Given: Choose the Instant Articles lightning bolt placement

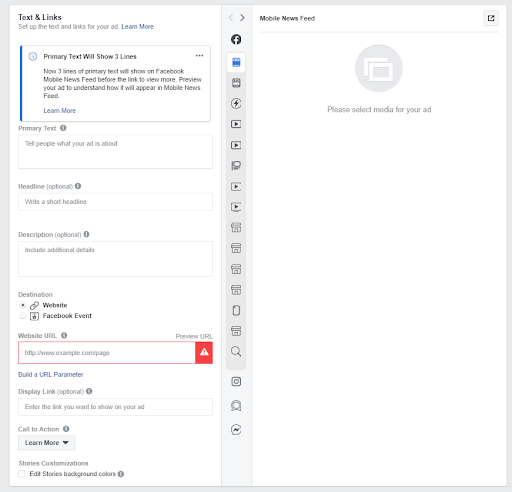Looking at the screenshot, I should pyautogui.click(x=236, y=103).
